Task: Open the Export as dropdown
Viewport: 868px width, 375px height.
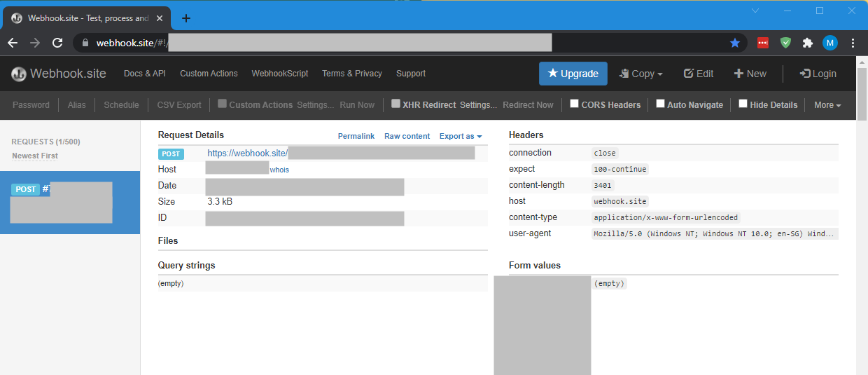Action: pos(461,136)
